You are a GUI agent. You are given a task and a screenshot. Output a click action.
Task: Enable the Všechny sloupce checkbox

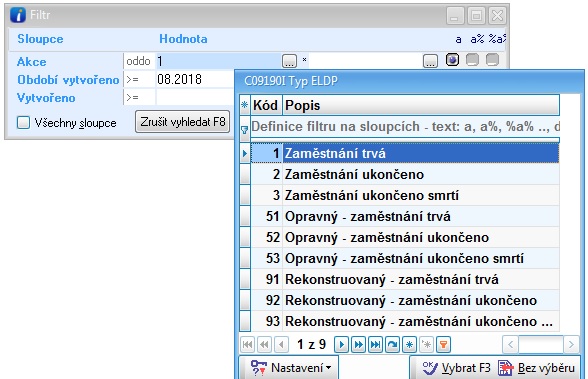click(x=23, y=123)
